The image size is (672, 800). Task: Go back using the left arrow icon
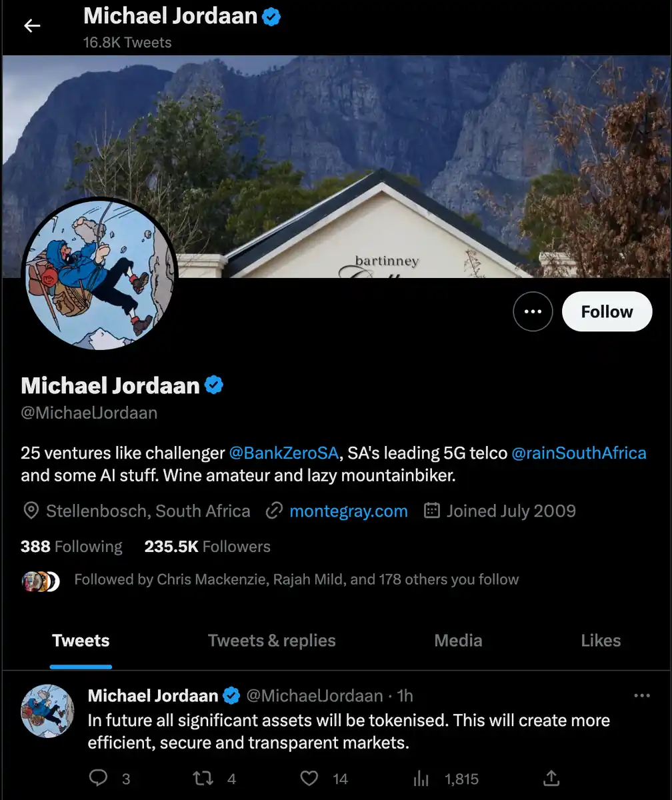coord(32,26)
